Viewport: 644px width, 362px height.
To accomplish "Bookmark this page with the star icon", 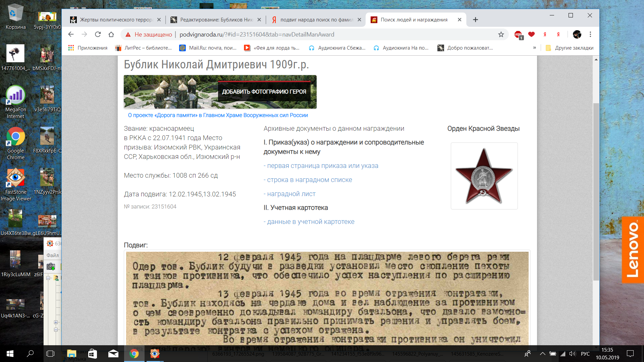I will pos(501,34).
